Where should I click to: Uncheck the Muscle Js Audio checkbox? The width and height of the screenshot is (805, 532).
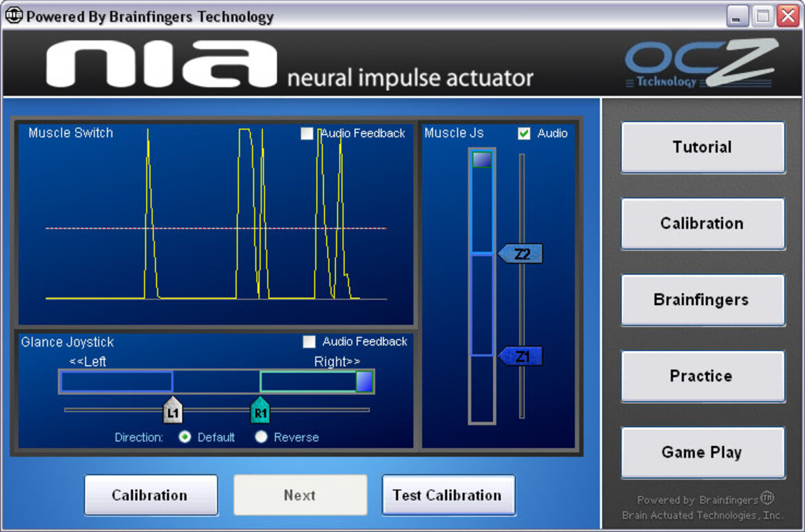(x=523, y=134)
